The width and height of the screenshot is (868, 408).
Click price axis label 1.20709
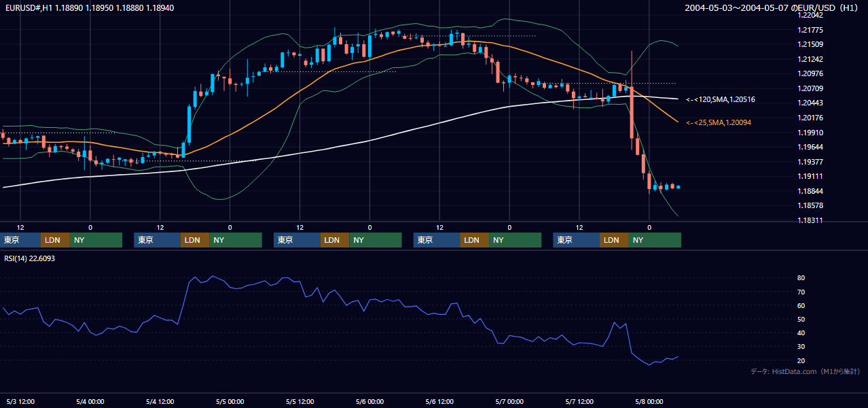(x=810, y=88)
